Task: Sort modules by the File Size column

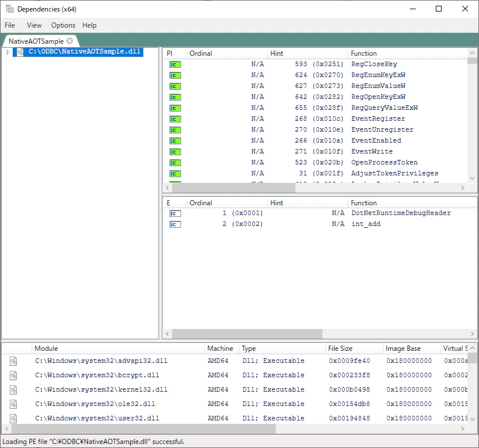Action: click(x=353, y=349)
